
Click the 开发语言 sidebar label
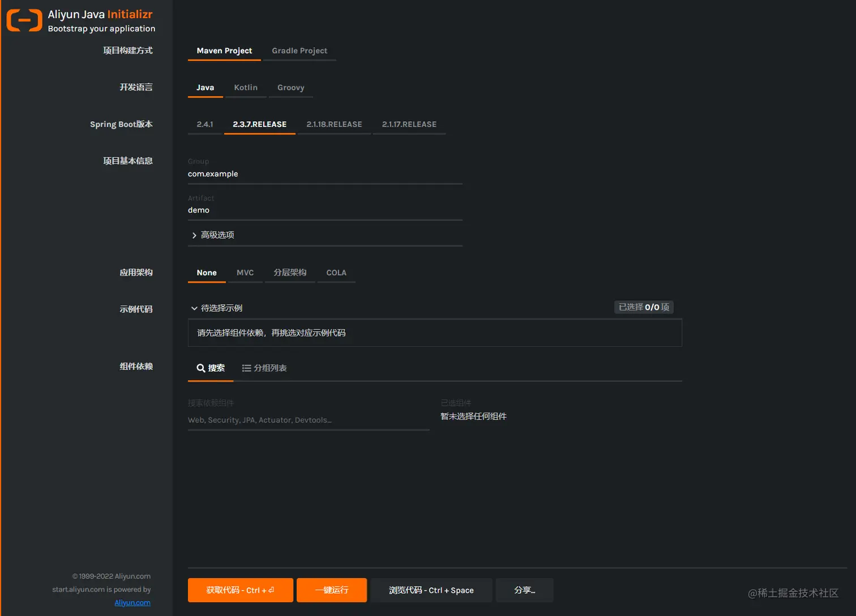point(136,87)
